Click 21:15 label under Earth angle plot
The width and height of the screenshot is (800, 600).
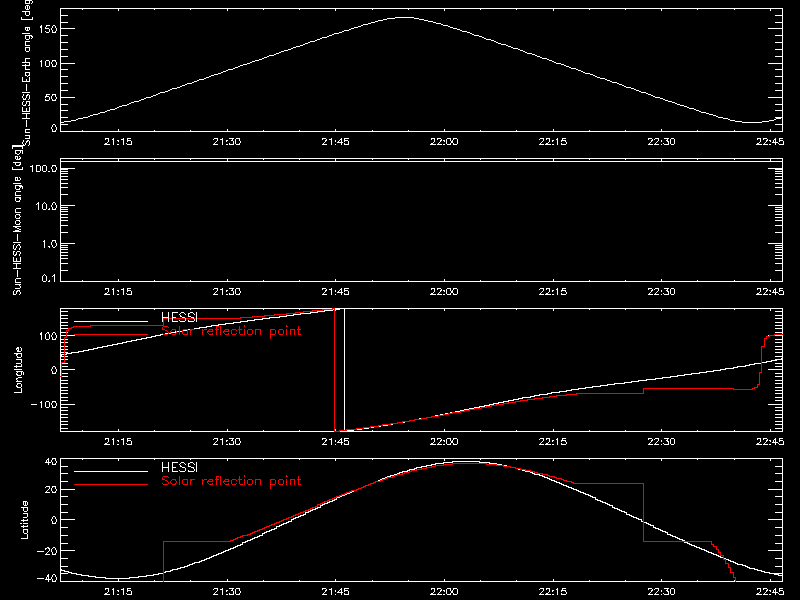point(118,142)
